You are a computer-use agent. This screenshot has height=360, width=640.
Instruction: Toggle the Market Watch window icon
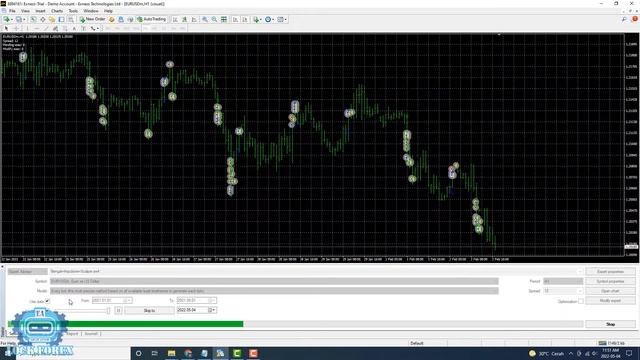pyautogui.click(x=33, y=19)
